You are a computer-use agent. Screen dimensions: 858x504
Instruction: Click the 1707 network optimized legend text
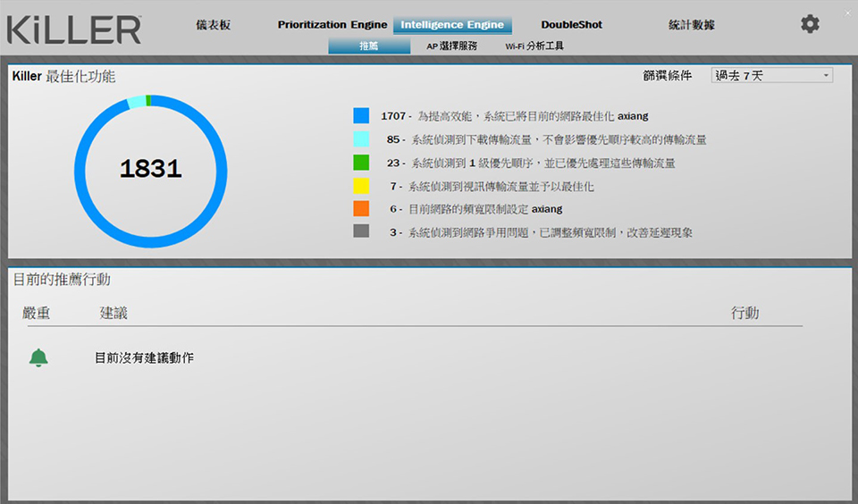coord(515,116)
